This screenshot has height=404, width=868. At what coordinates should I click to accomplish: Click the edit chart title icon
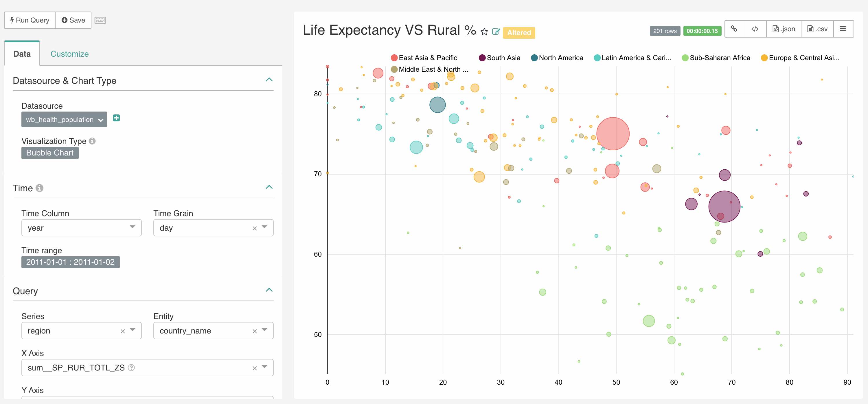click(496, 32)
